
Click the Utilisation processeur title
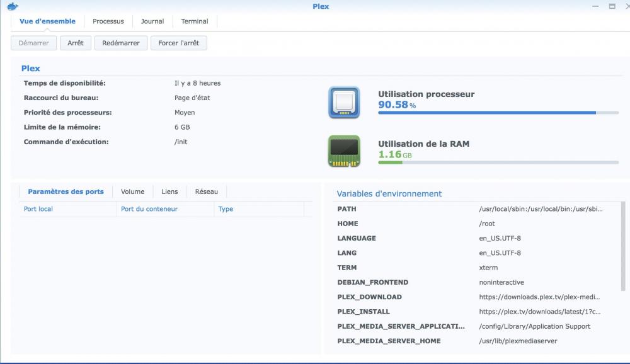[x=426, y=94]
